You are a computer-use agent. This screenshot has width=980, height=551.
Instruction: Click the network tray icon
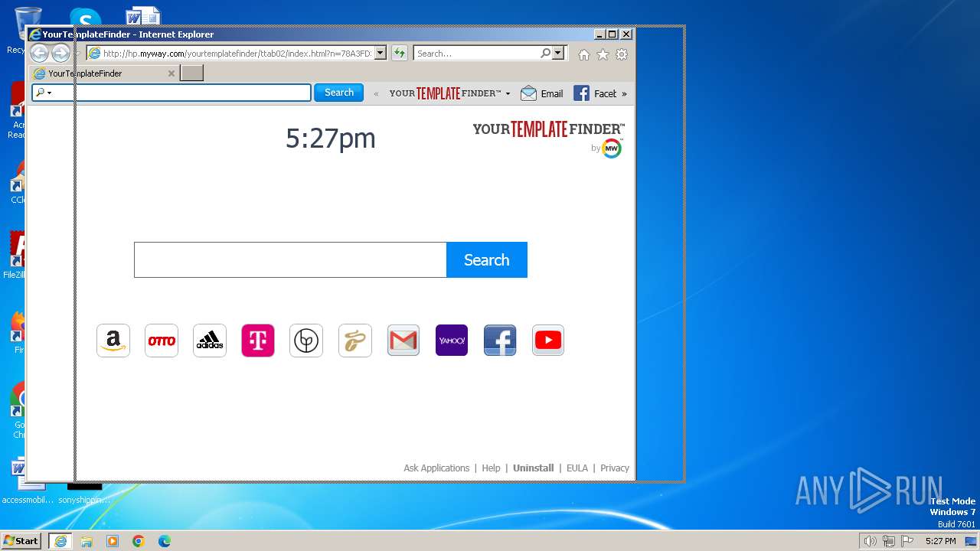[889, 541]
